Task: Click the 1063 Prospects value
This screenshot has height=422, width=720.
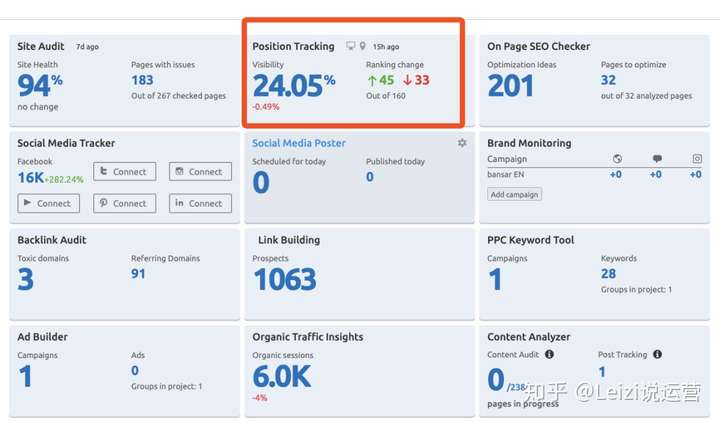Action: (285, 279)
